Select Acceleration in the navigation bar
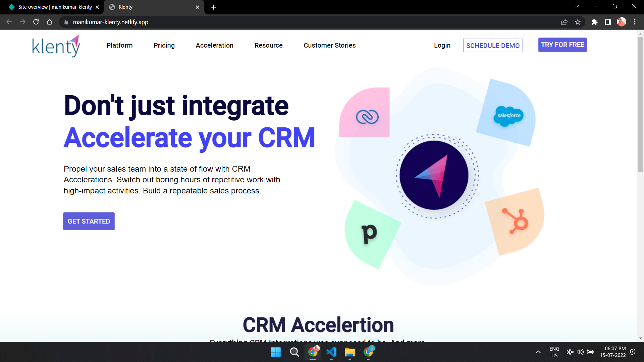Viewport: 644px width, 362px height. click(x=214, y=45)
